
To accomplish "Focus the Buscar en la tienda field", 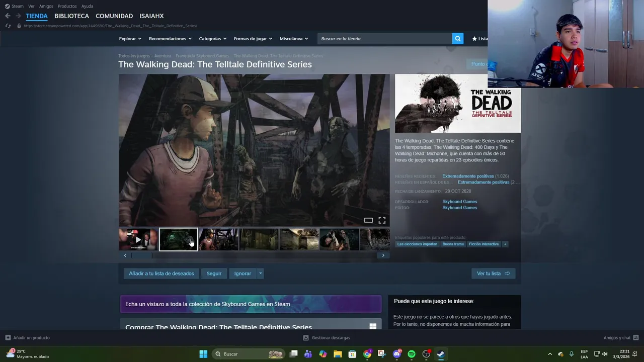I will point(384,38).
